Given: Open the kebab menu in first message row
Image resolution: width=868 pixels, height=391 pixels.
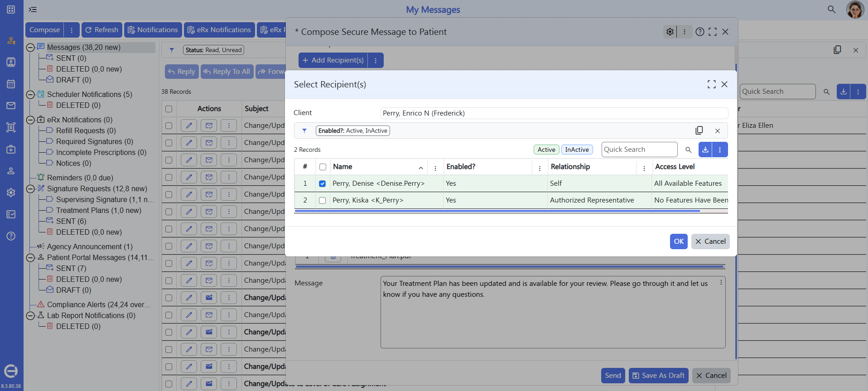Looking at the screenshot, I should 229,126.
